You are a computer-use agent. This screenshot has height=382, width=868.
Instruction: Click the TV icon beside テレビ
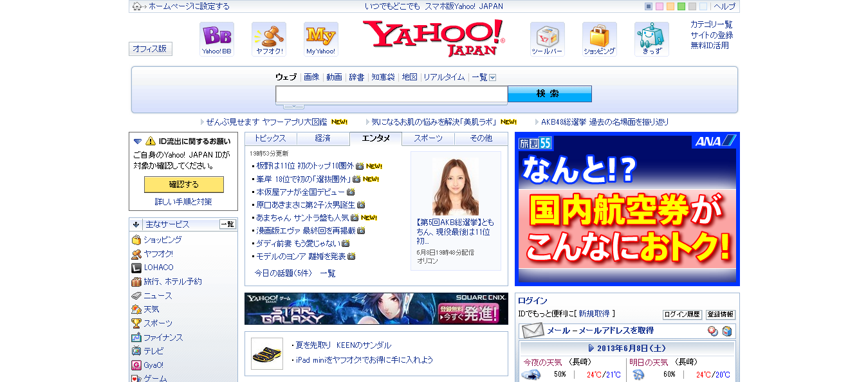[x=136, y=351]
